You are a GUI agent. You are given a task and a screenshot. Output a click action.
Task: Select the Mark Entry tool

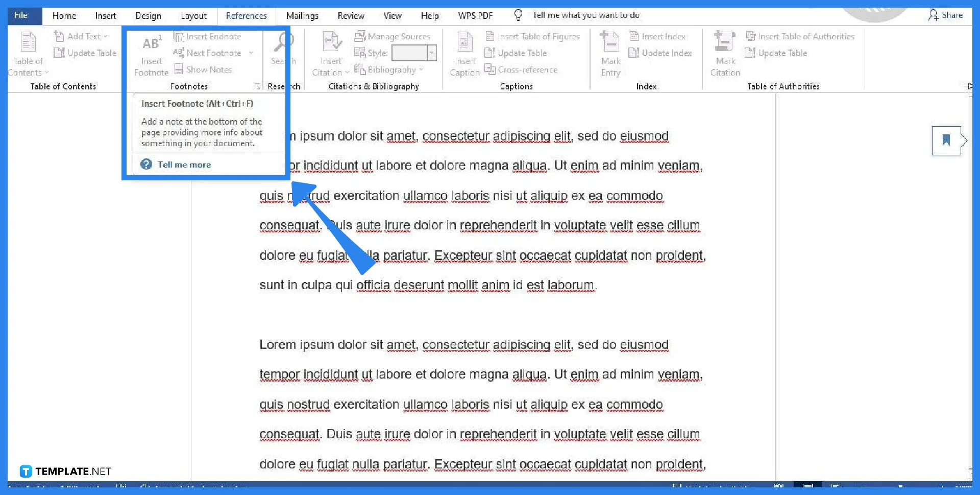click(x=609, y=54)
